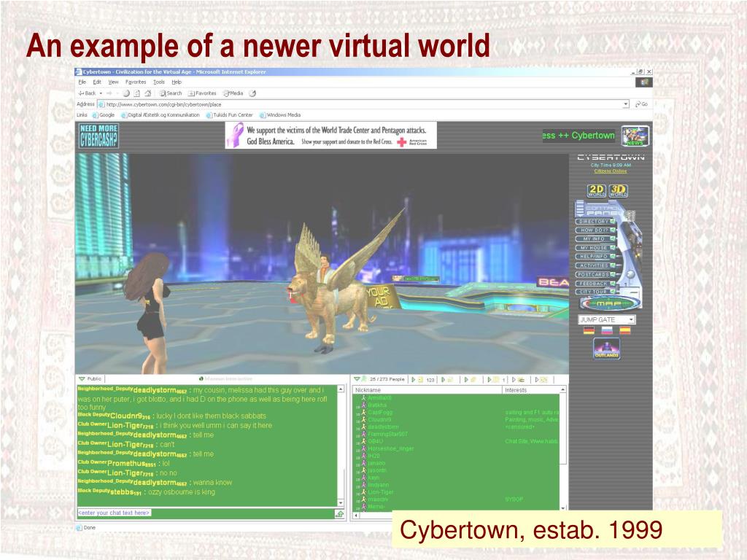Click the send chat message icon
This screenshot has height=560, width=747.
point(340,513)
